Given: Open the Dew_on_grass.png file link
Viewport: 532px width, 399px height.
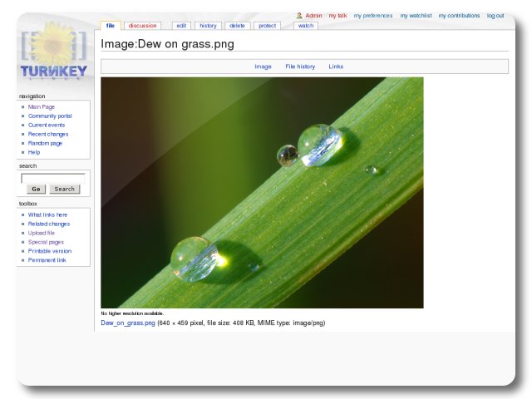Looking at the screenshot, I should point(128,323).
